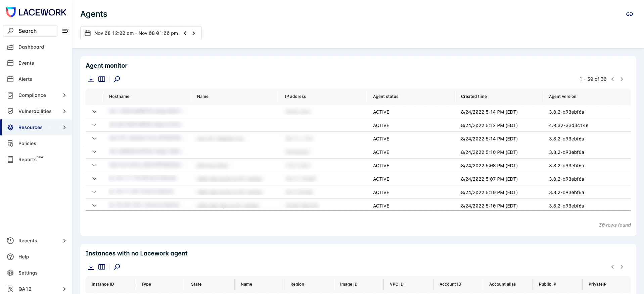Image resolution: width=644 pixels, height=294 pixels.
Task: Sort by Image ID column
Action: point(349,284)
